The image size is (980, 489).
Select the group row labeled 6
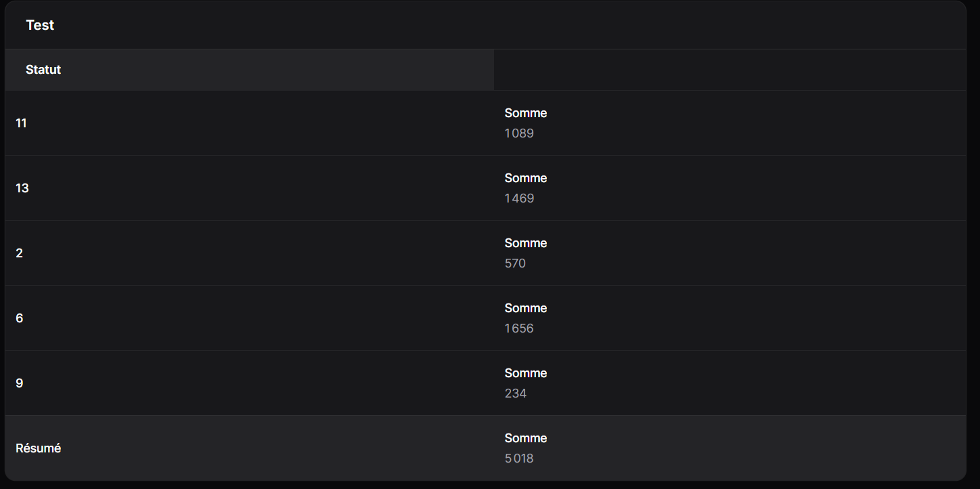coord(485,318)
